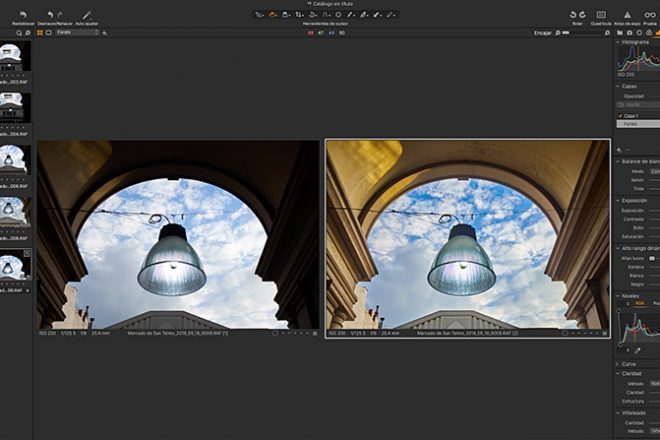Uncheck the Capa 1 layer checkbox
The height and width of the screenshot is (440, 660).
pyautogui.click(x=620, y=115)
